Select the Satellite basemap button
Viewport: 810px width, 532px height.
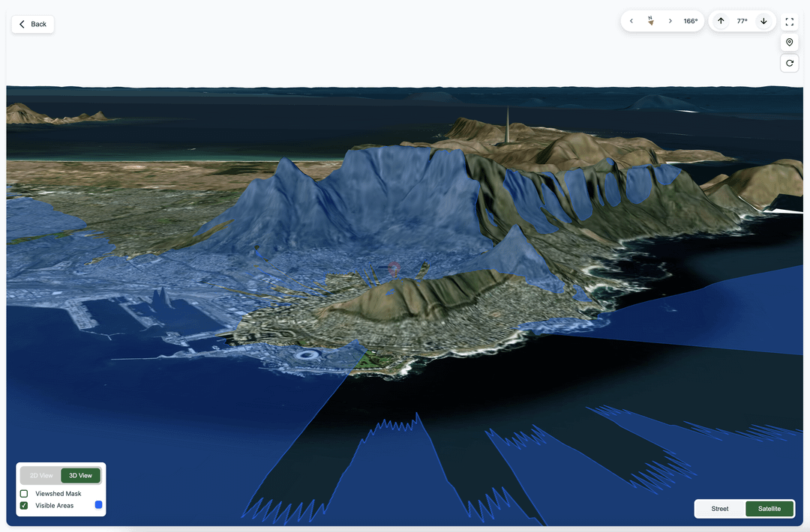(769, 509)
